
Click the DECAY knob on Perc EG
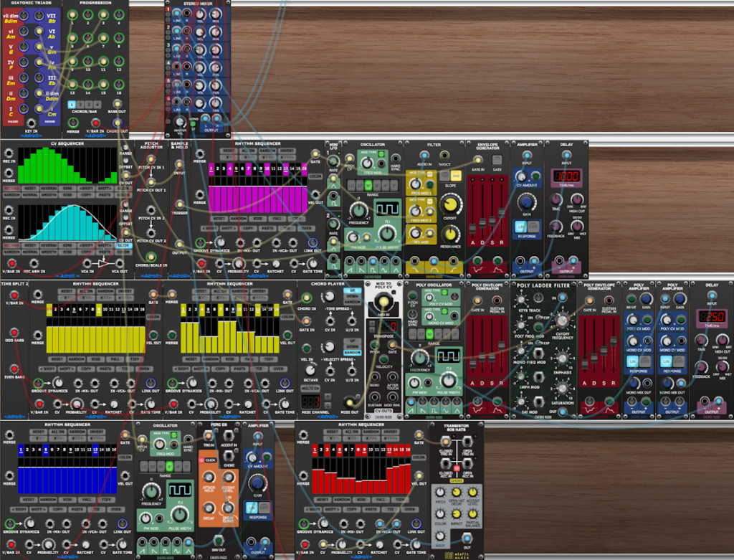pyautogui.click(x=209, y=508)
